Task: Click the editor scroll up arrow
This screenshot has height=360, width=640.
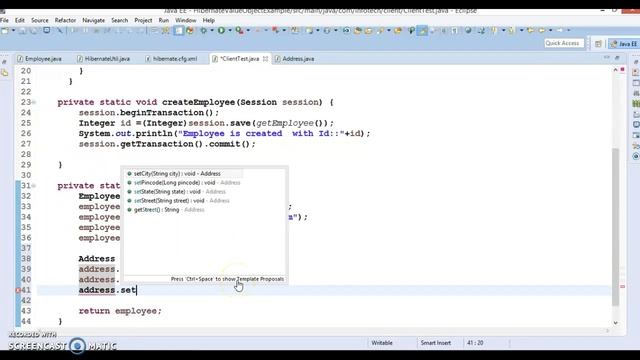Action: (x=615, y=70)
